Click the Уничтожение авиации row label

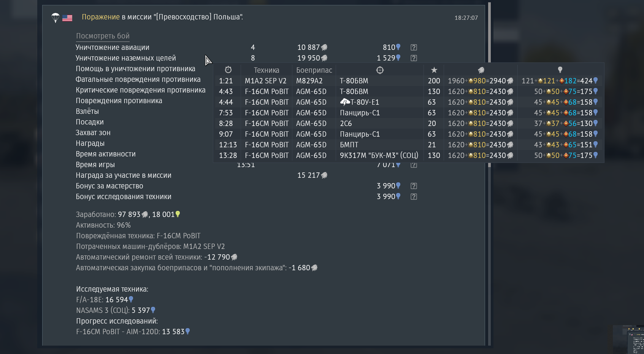(113, 48)
